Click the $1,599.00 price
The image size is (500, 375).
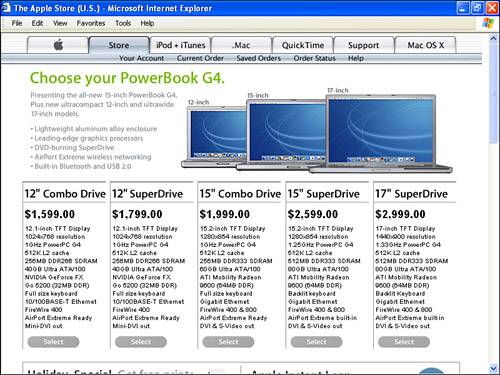click(50, 214)
